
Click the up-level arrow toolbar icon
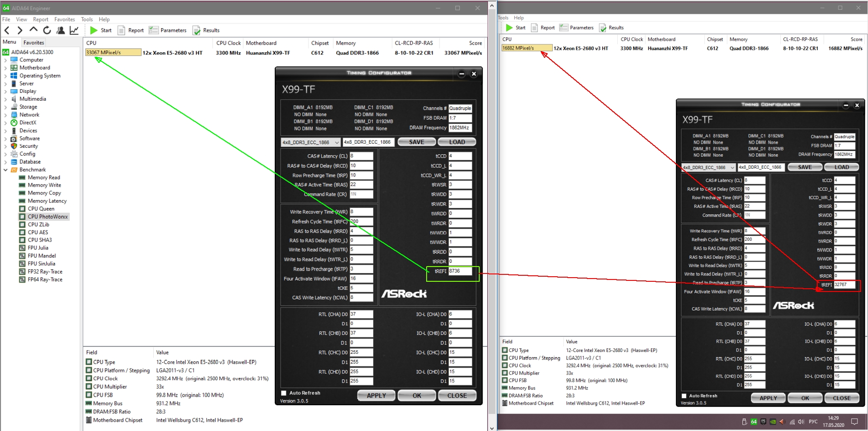coord(33,30)
